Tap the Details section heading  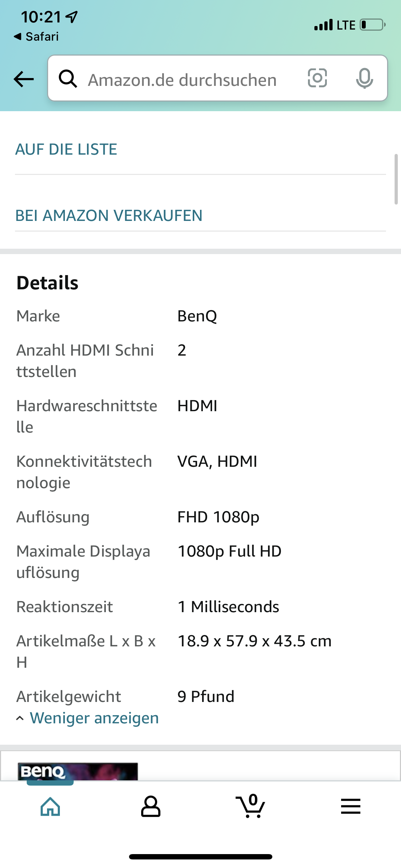click(47, 283)
